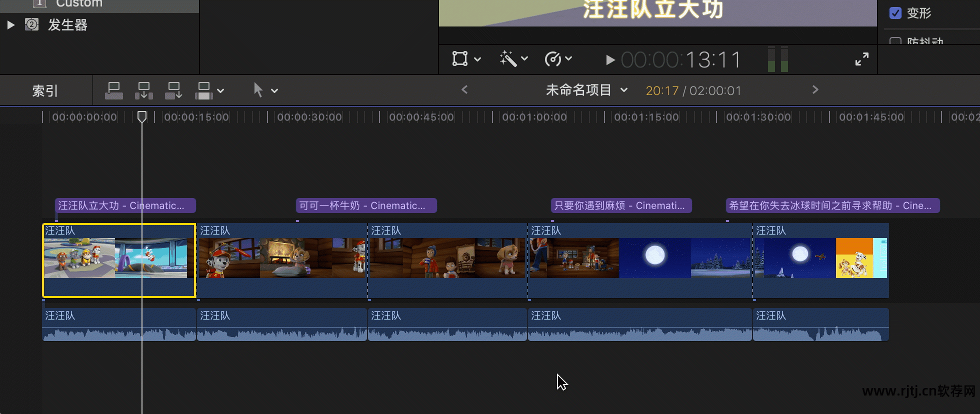The image size is (980, 414).
Task: Select the fourth 汪汪队 audio clip
Action: (x=640, y=324)
